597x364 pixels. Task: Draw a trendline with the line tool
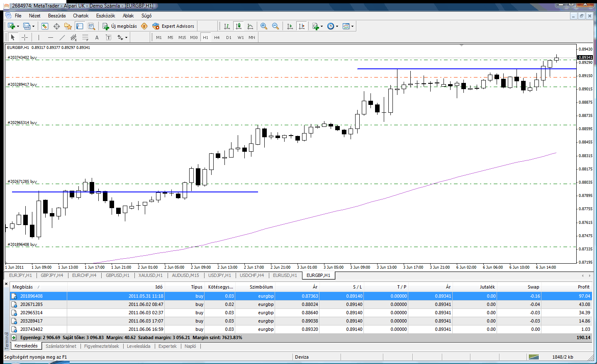62,37
